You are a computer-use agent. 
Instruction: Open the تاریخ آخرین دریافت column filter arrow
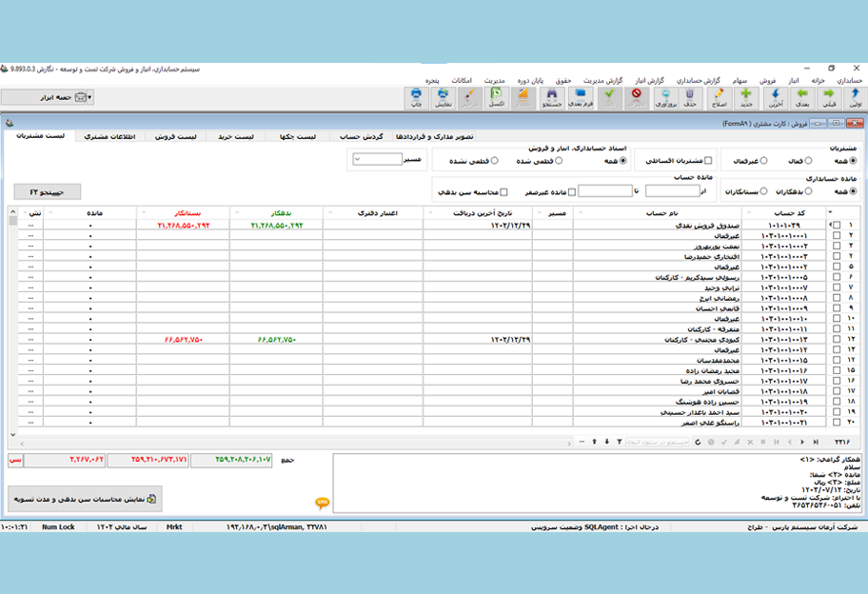(430, 212)
